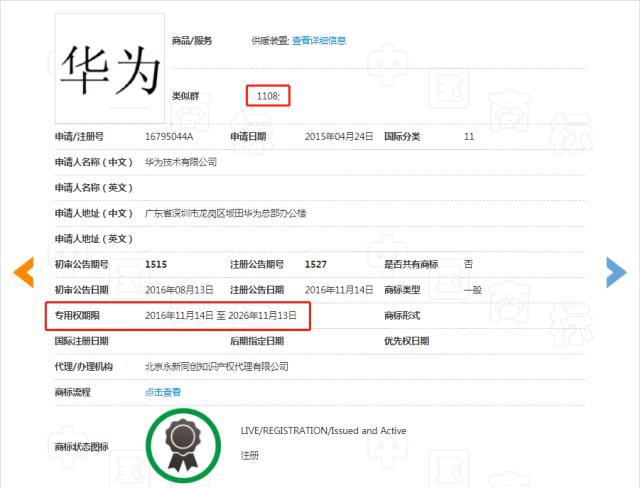Screen dimensions: 640x488
Task: Click the trademark type value 一般
Action: [473, 290]
